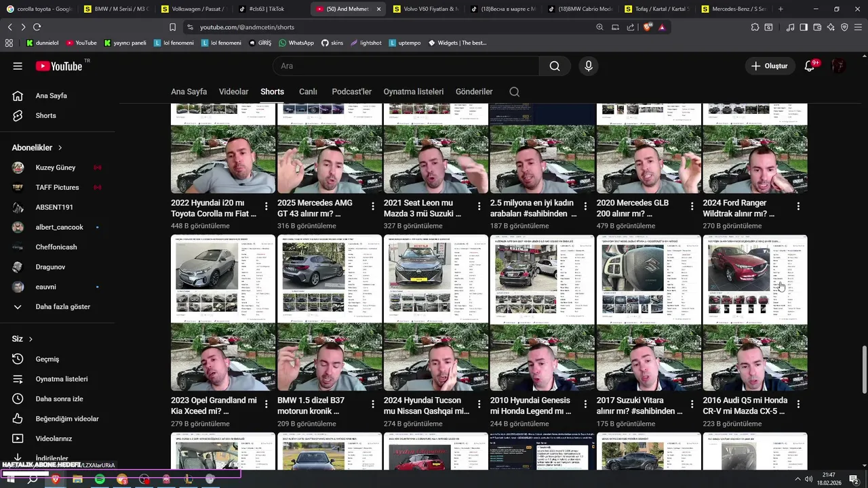Open a new browser tab

tap(781, 9)
